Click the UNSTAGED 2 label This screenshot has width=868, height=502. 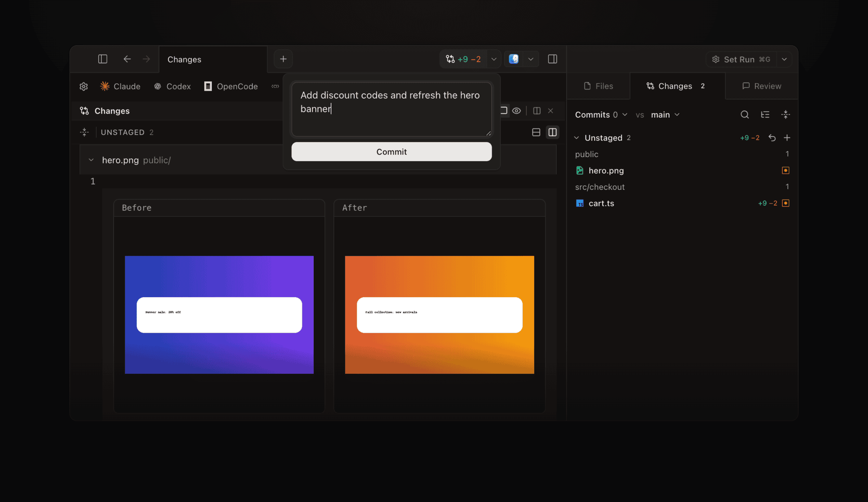pyautogui.click(x=127, y=132)
